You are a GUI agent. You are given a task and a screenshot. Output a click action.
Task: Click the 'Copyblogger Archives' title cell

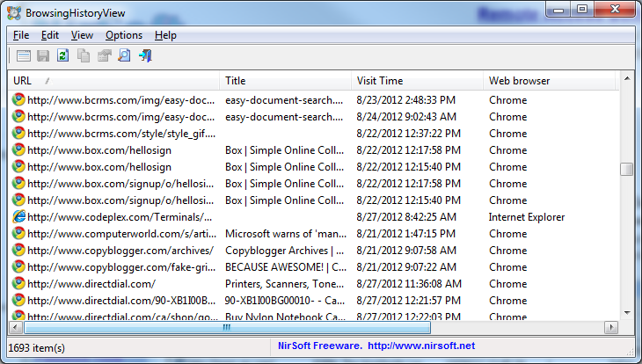tap(285, 251)
